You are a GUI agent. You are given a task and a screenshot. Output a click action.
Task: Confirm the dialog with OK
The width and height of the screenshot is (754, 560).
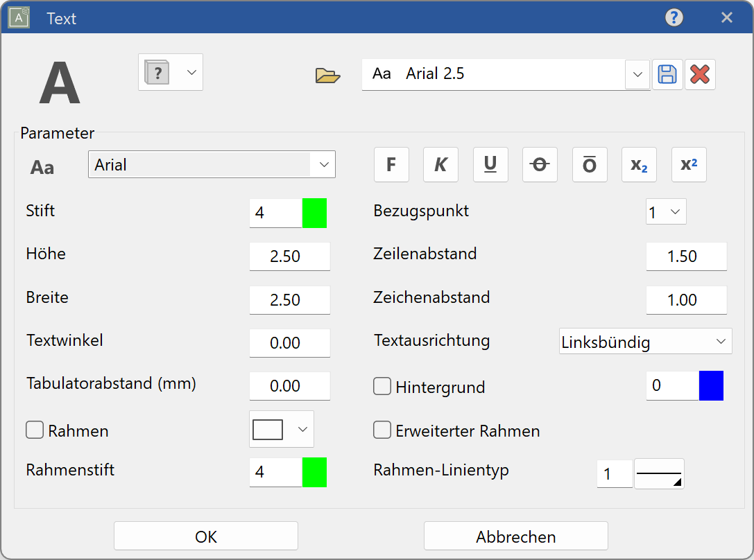tap(205, 535)
